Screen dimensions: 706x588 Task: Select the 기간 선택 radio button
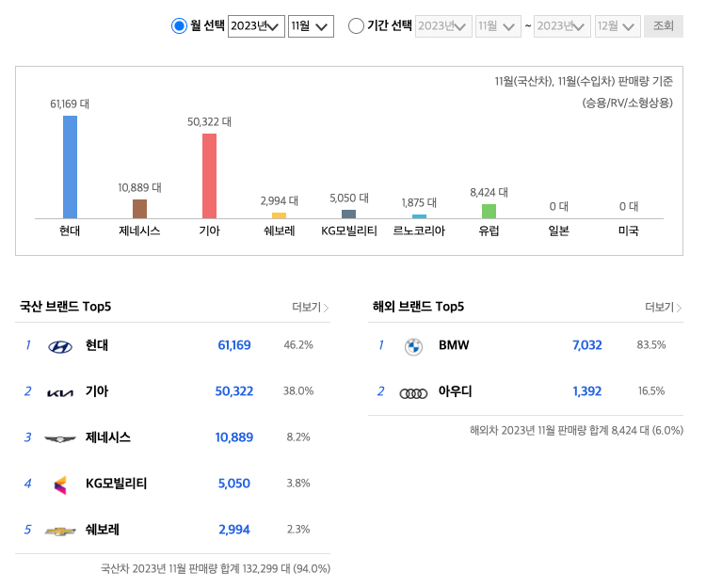pyautogui.click(x=356, y=25)
